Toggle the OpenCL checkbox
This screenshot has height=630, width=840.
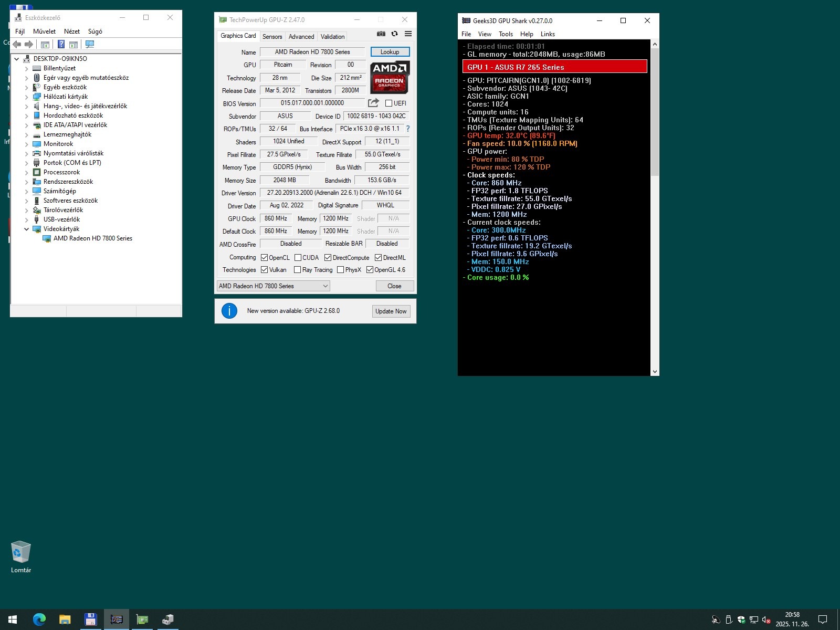click(x=264, y=258)
